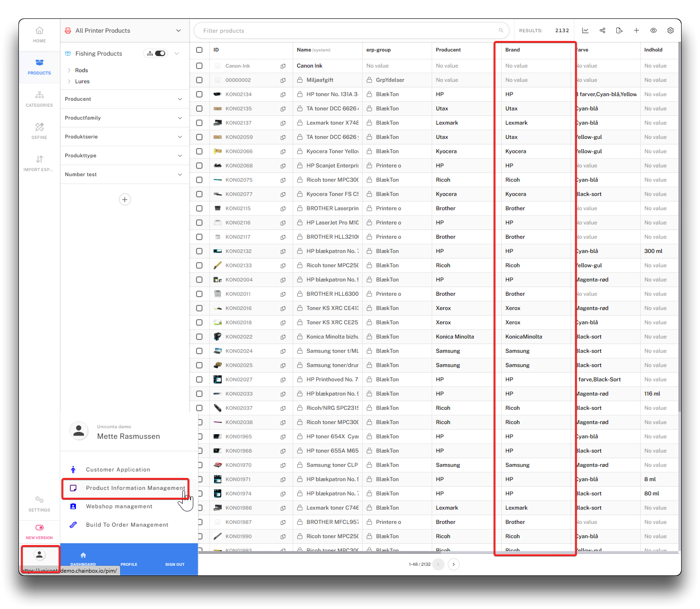Open table settings gear icon
Image resolution: width=700 pixels, height=609 pixels.
671,30
